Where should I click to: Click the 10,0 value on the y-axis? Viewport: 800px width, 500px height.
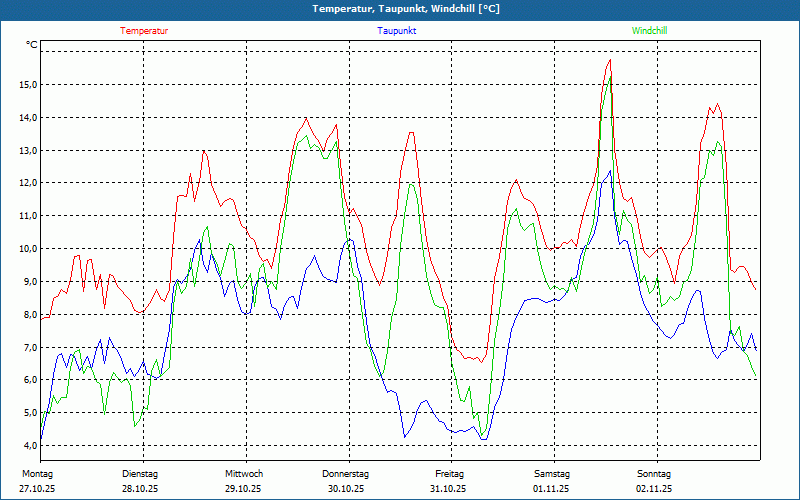(28, 249)
